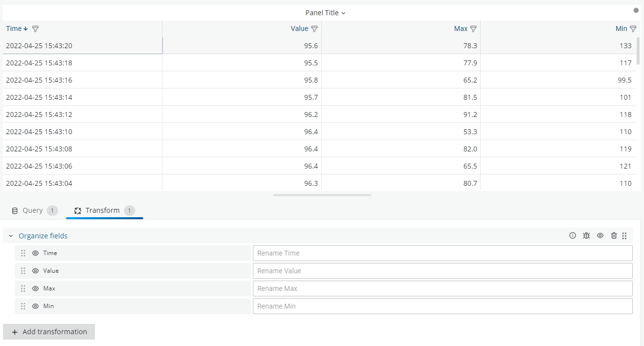View info about the Organize fields transformation
Screen dimensions: 644x346
[x=572, y=235]
